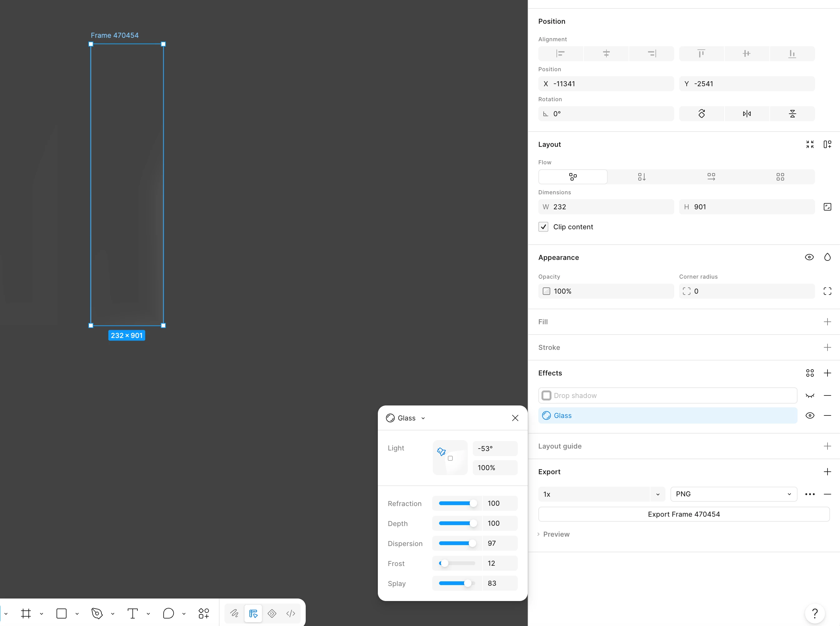Click the resize-to-fit icon in Layout
840x626 pixels.
tap(810, 144)
